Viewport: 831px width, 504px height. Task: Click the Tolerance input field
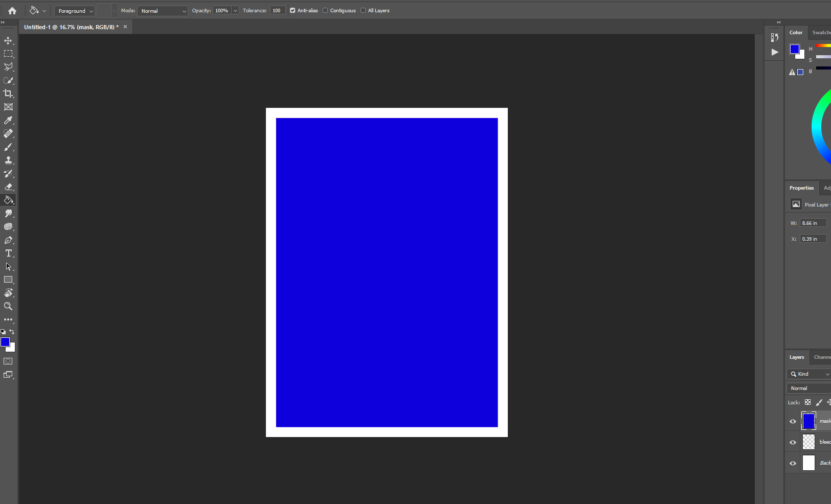(x=277, y=11)
